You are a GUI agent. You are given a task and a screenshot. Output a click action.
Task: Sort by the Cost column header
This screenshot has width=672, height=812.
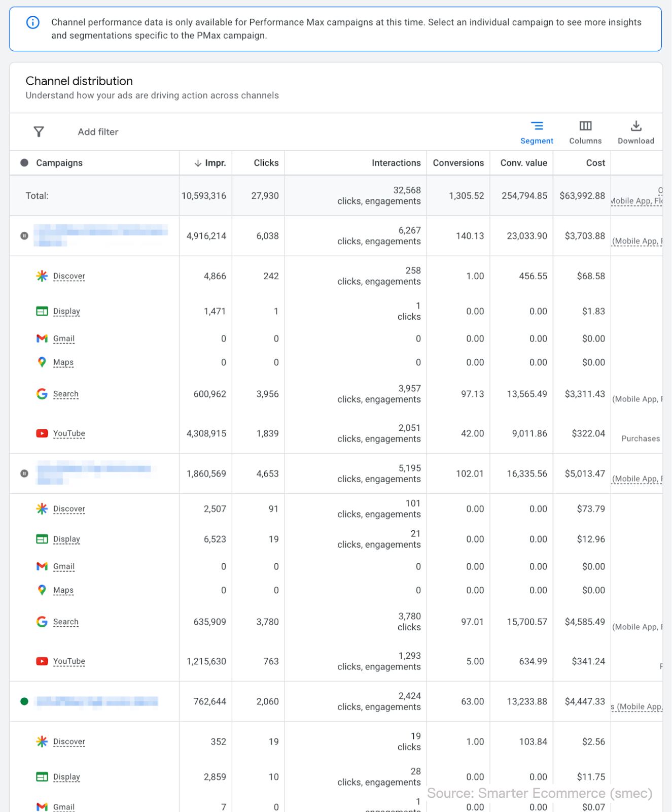595,163
